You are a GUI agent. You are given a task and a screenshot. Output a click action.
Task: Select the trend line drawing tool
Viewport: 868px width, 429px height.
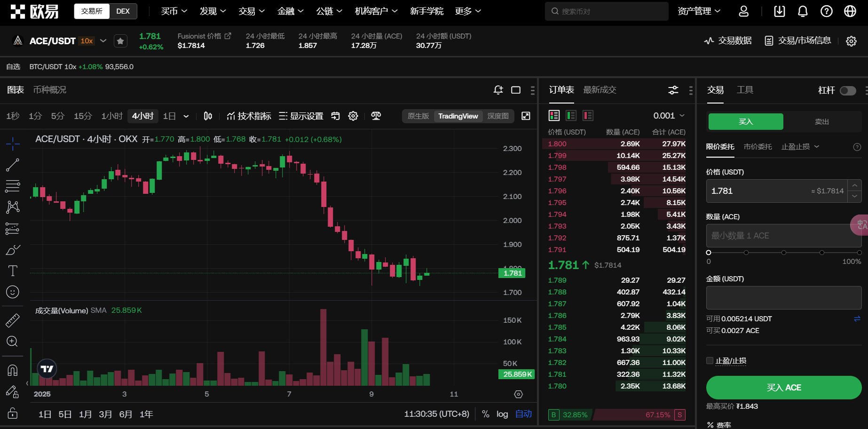click(13, 165)
